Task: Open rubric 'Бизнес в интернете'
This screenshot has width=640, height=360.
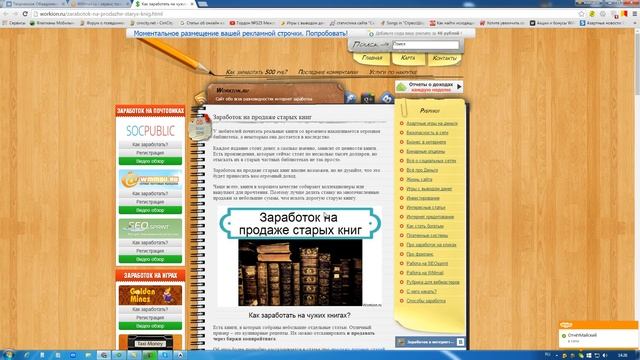Action: [x=426, y=142]
